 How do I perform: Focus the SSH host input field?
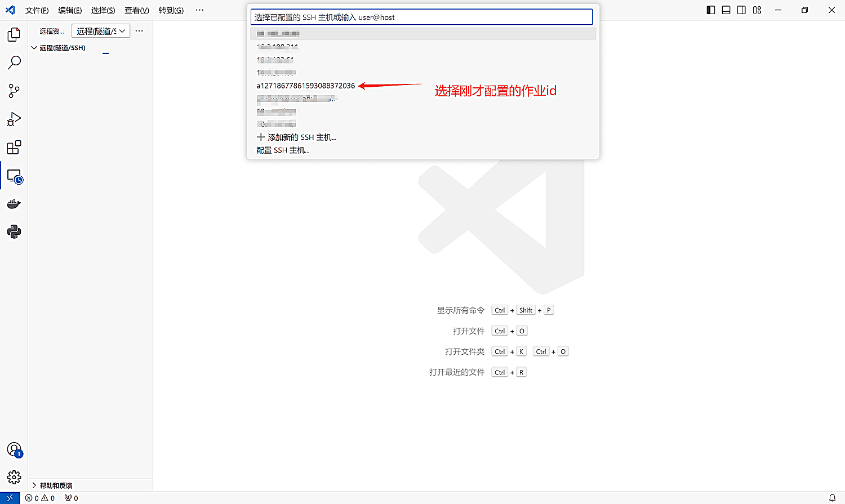421,17
